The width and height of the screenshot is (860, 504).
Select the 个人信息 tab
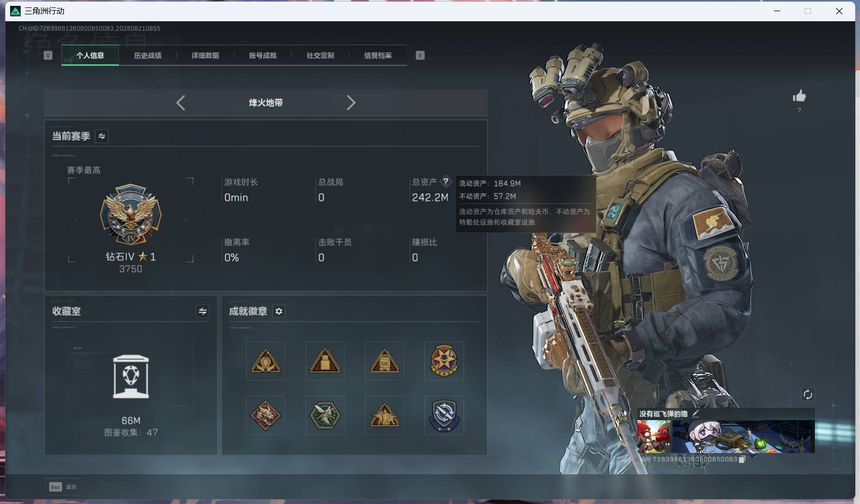point(90,55)
